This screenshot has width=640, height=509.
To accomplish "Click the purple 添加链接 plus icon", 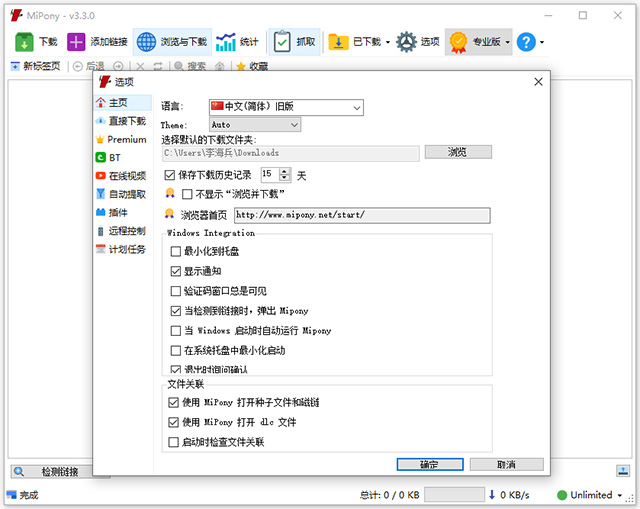I will point(76,42).
